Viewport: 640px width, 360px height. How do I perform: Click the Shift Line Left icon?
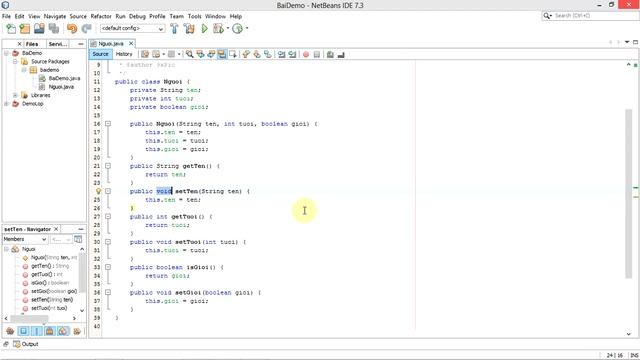point(281,54)
